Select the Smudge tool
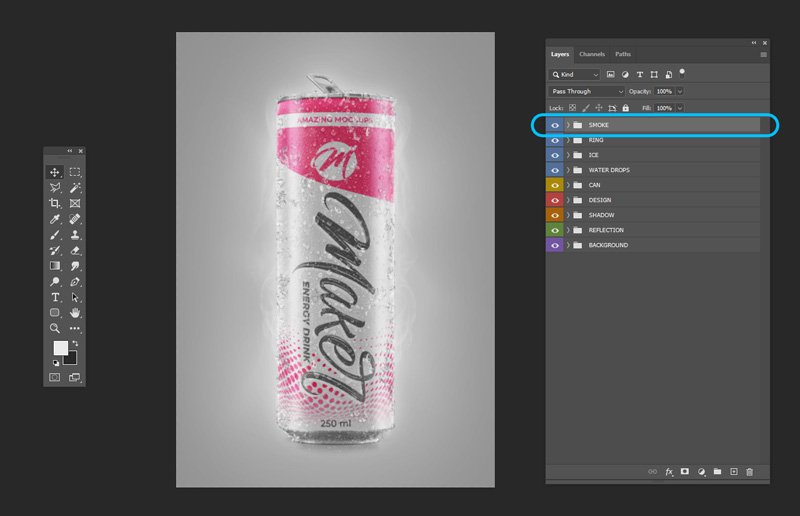 [75, 266]
